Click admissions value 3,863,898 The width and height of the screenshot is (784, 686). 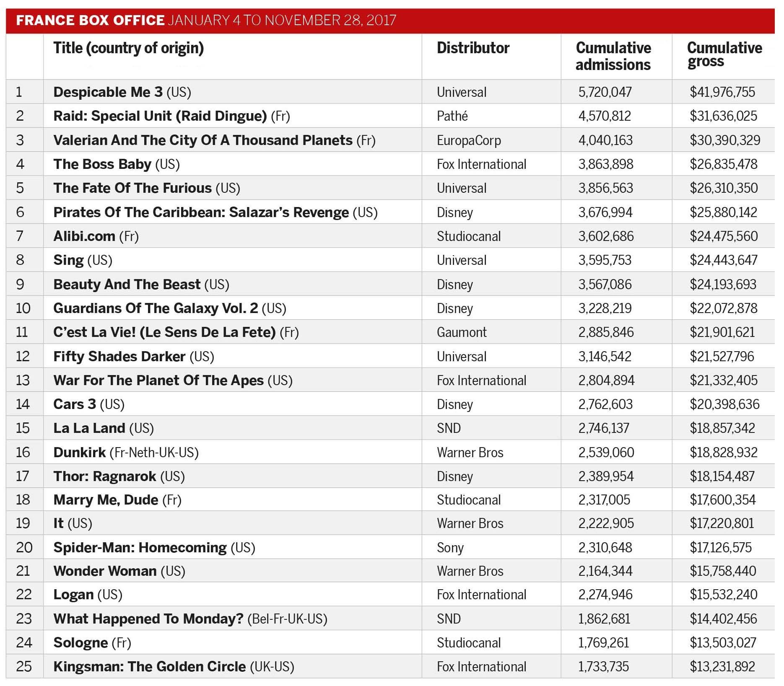[606, 164]
